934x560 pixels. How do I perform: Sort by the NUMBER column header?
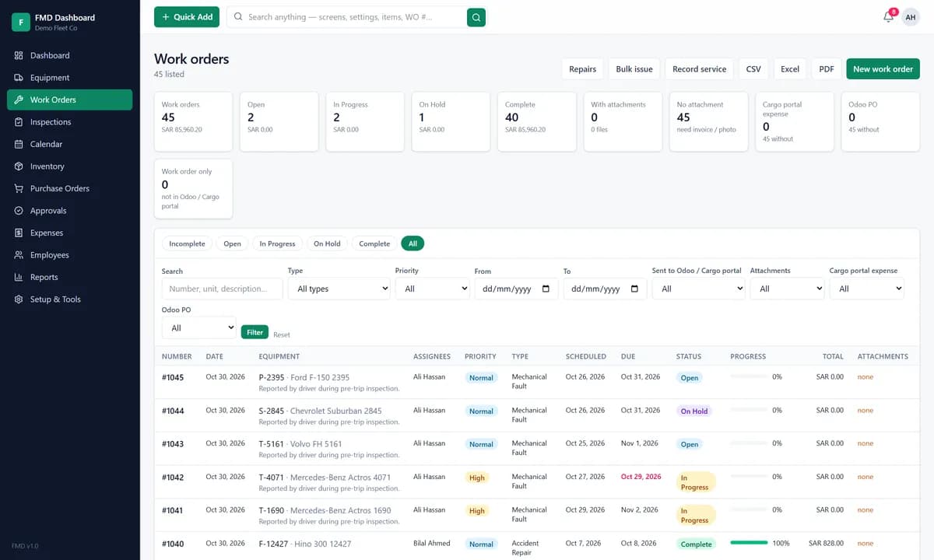(177, 356)
